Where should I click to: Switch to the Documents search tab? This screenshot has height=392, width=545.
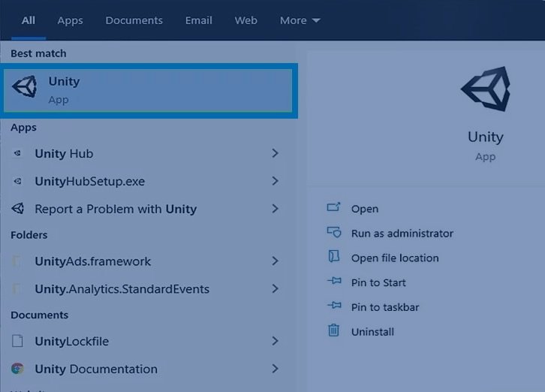[x=134, y=20]
